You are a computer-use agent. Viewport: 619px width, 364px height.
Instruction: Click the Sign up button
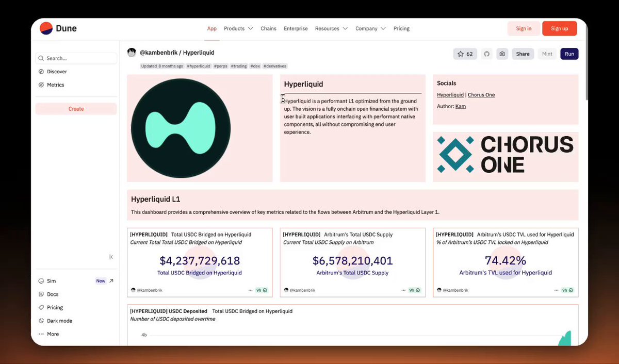point(559,28)
